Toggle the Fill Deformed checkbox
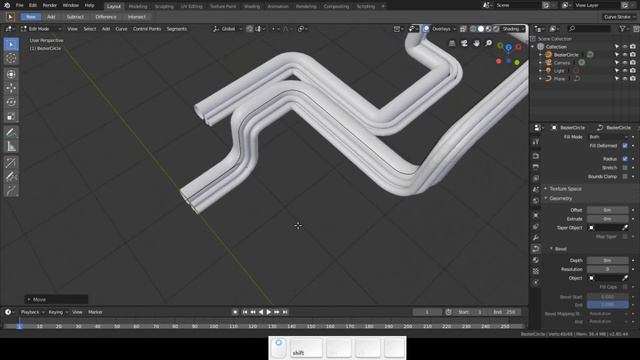 [x=625, y=146]
